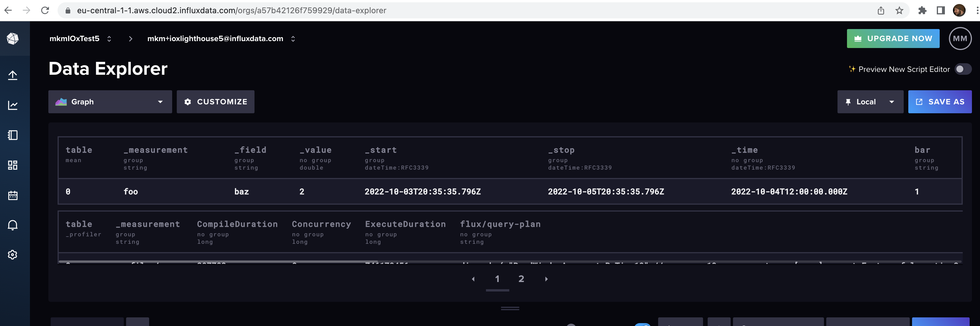This screenshot has height=326, width=980.
Task: Open the MM account avatar menu
Action: pyautogui.click(x=960, y=38)
